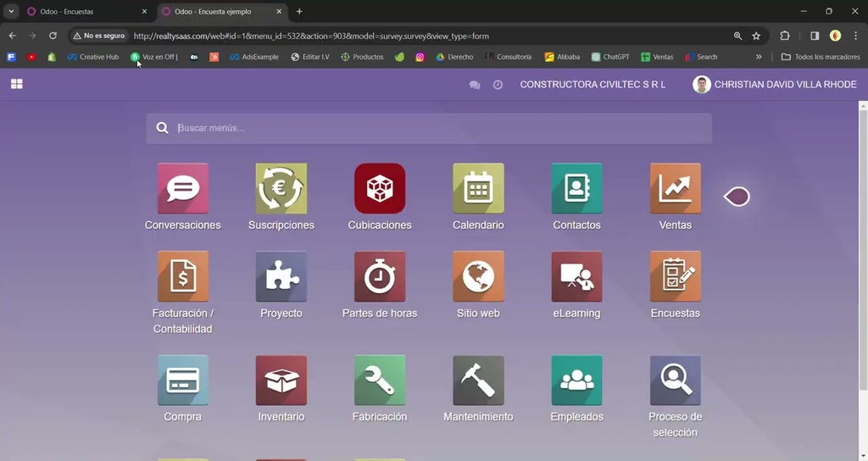This screenshot has height=461, width=868.
Task: Open the Alibaba bookmark
Action: (x=562, y=57)
